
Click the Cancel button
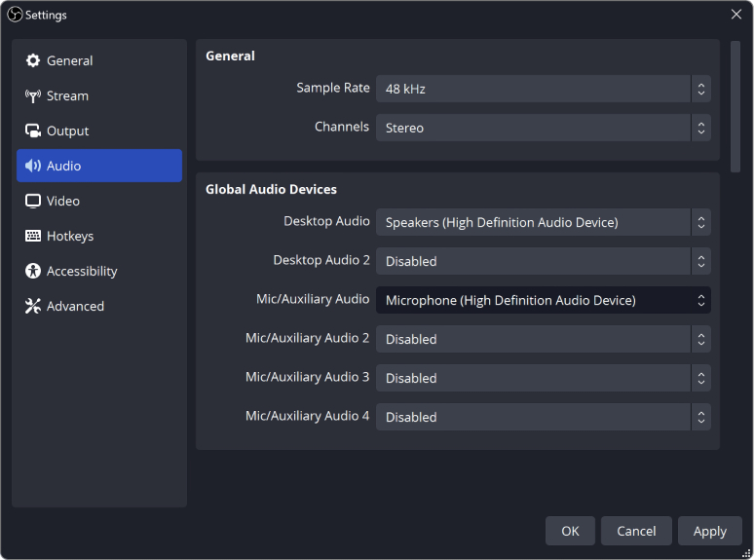pos(636,531)
